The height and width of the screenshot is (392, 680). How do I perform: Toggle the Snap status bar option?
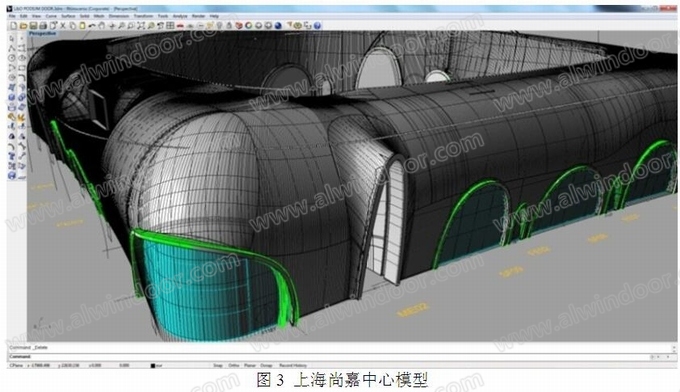pos(218,366)
